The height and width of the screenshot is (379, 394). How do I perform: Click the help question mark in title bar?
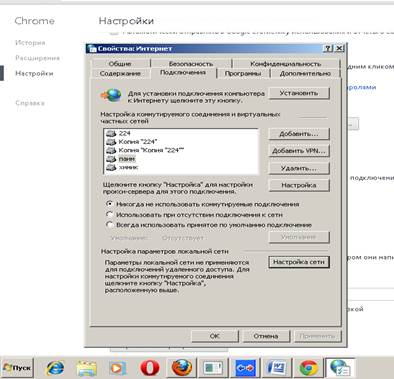click(x=328, y=48)
